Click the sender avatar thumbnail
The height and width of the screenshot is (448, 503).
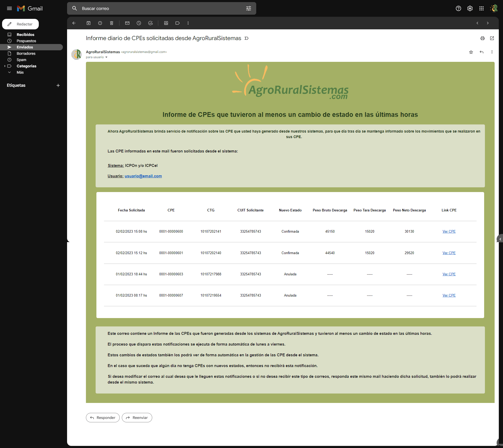(76, 54)
